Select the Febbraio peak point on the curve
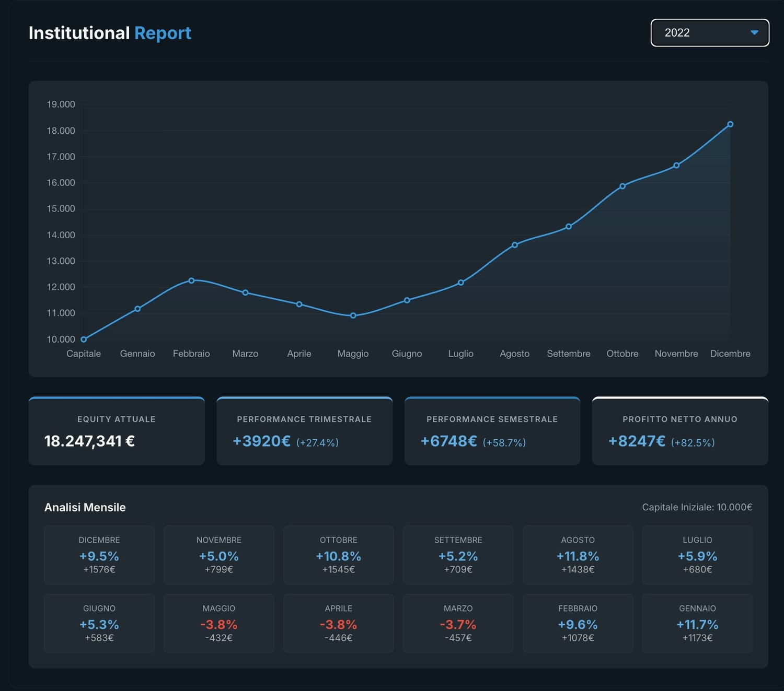Image resolution: width=784 pixels, height=691 pixels. click(191, 280)
